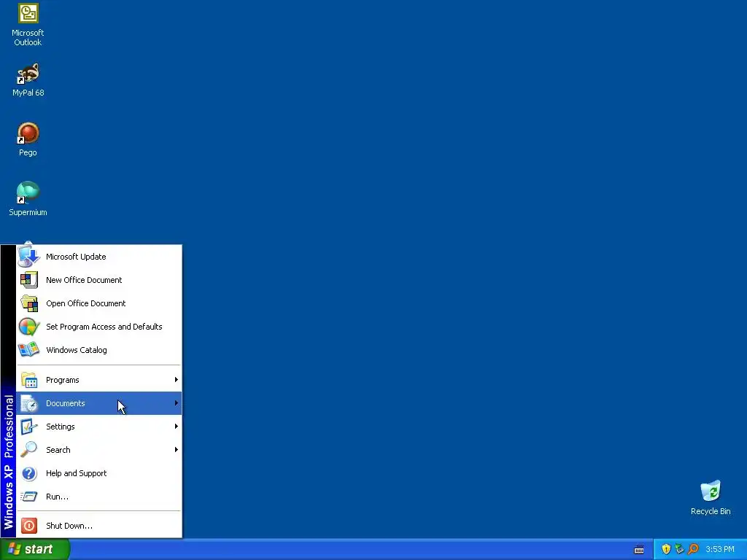Click the on-screen keyboard taskbar icon

pos(639,550)
